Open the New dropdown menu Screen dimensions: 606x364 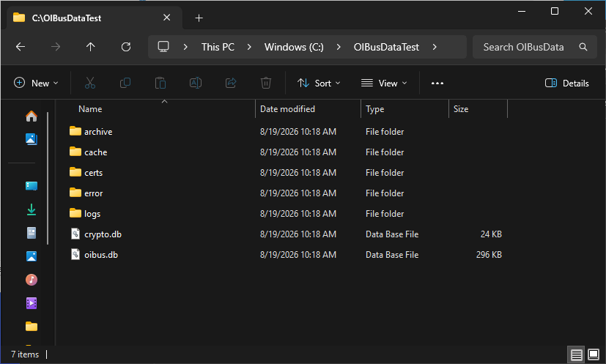tap(36, 83)
